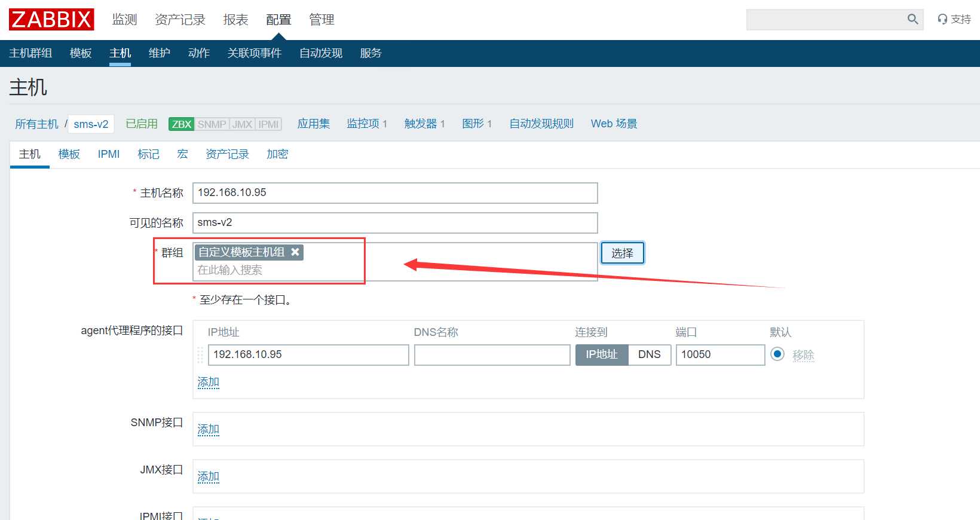Go to 主机群组 submenu
Viewport: 980px width, 520px height.
(x=30, y=53)
